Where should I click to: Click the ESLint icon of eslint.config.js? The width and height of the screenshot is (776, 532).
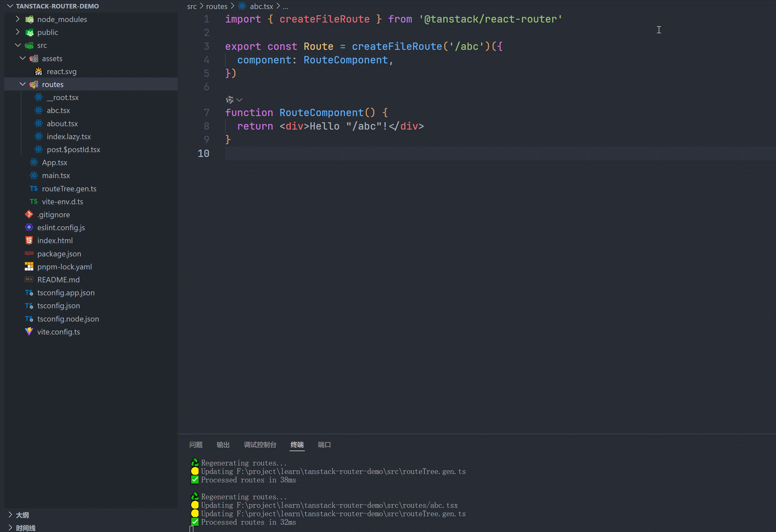29,227
